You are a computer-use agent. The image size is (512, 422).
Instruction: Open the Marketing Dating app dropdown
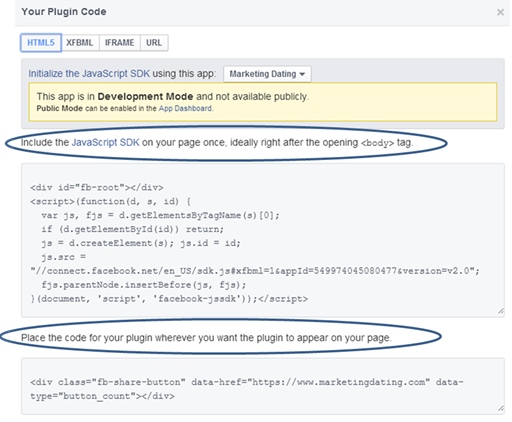(x=267, y=74)
